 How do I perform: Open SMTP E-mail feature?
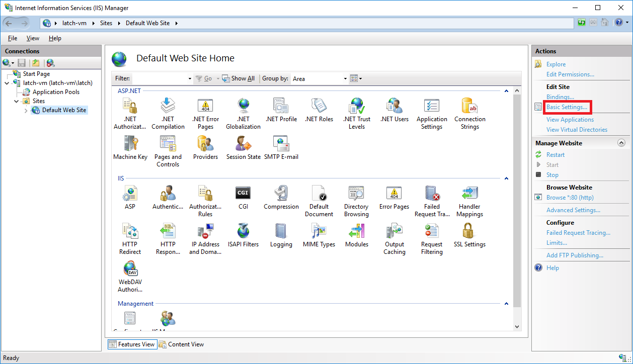click(x=281, y=148)
